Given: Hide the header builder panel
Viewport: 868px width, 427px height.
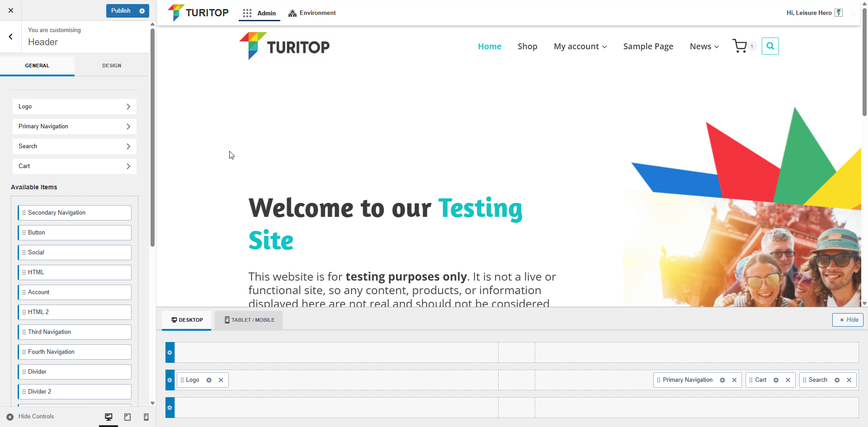Looking at the screenshot, I should pyautogui.click(x=848, y=320).
